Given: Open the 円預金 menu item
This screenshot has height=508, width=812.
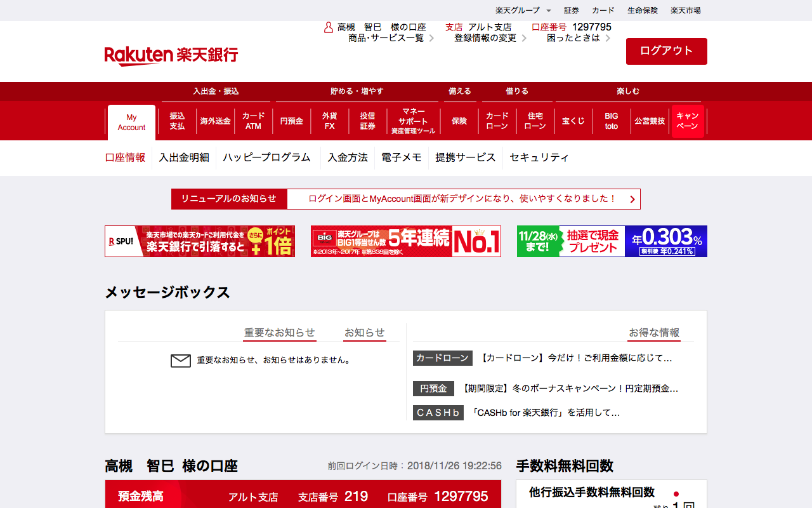Looking at the screenshot, I should [x=292, y=121].
